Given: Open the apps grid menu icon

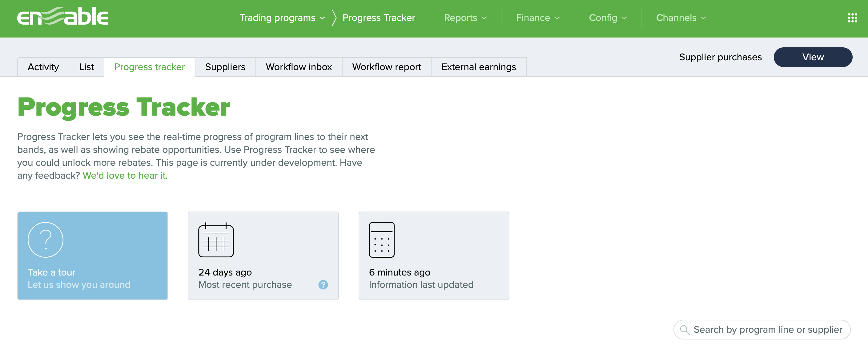Looking at the screenshot, I should click(x=852, y=18).
